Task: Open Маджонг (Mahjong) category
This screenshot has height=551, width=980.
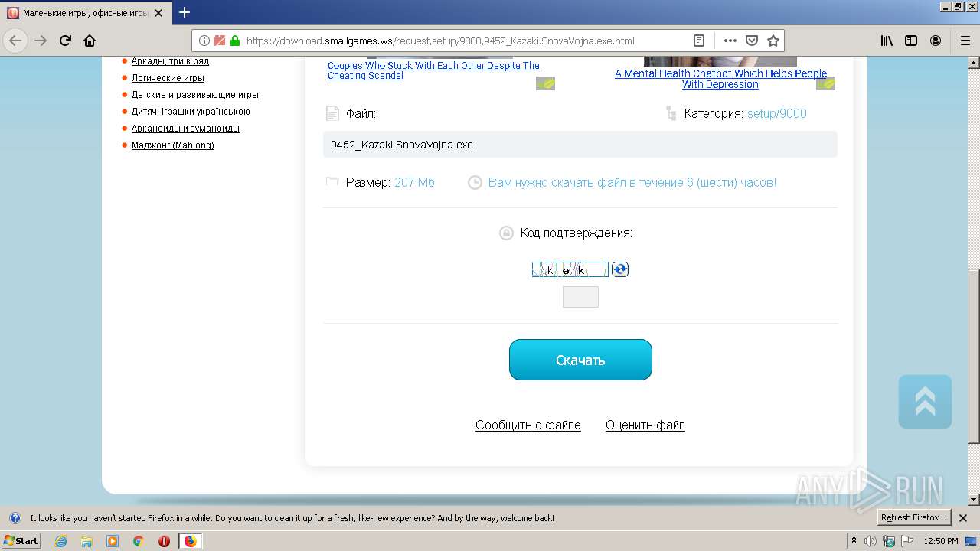Action: pos(173,145)
